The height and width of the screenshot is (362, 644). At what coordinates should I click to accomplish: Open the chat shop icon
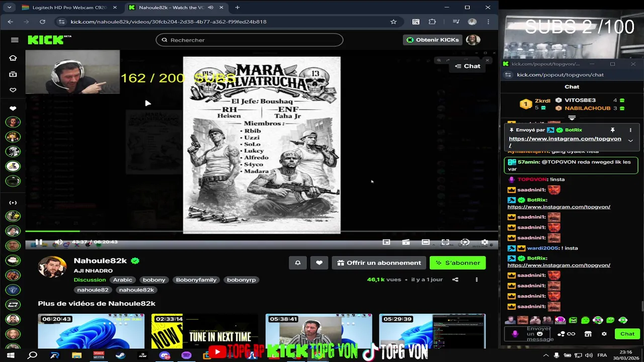click(x=588, y=334)
